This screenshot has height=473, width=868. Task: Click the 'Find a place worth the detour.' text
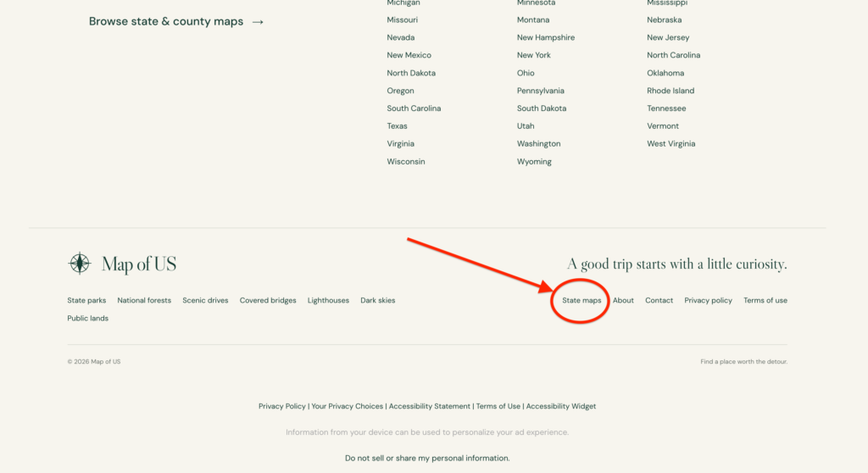tap(744, 362)
